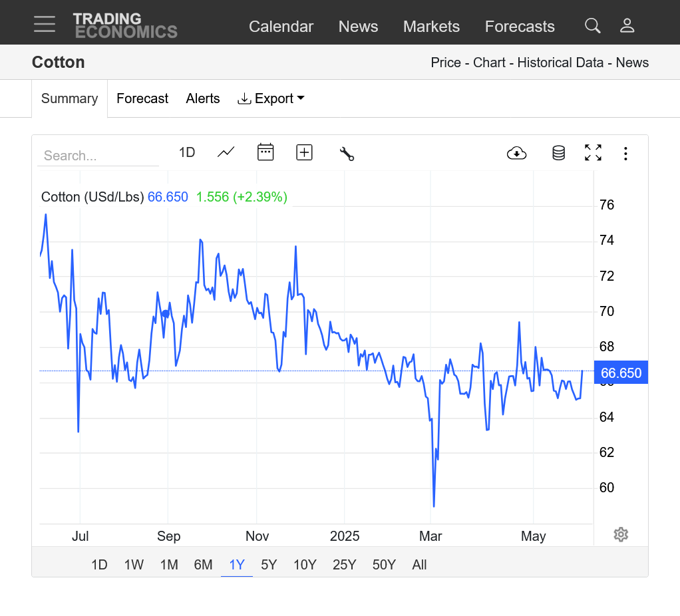Add comparison with plus box icon
The image size is (680, 616).
pos(304,152)
